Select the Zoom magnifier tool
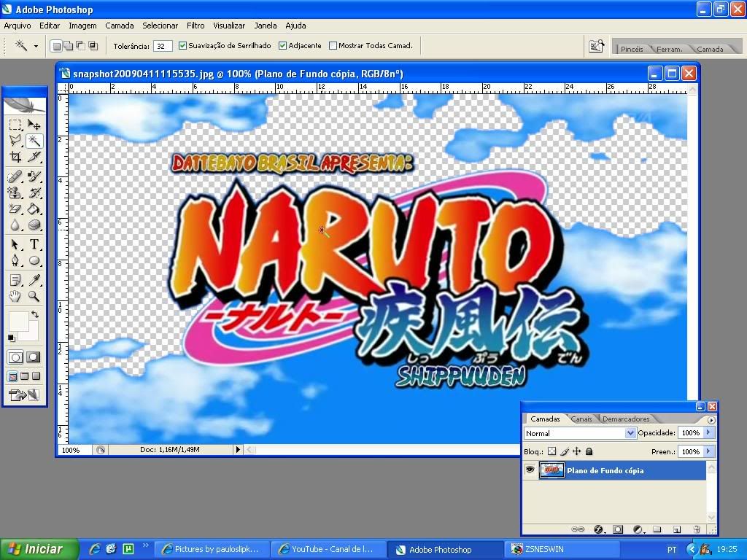747x560 pixels. click(34, 296)
